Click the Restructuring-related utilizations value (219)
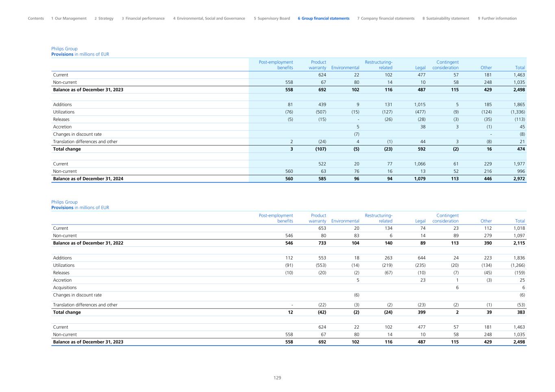Image resolution: width=555 pixels, height=392 pixels. coord(387,265)
